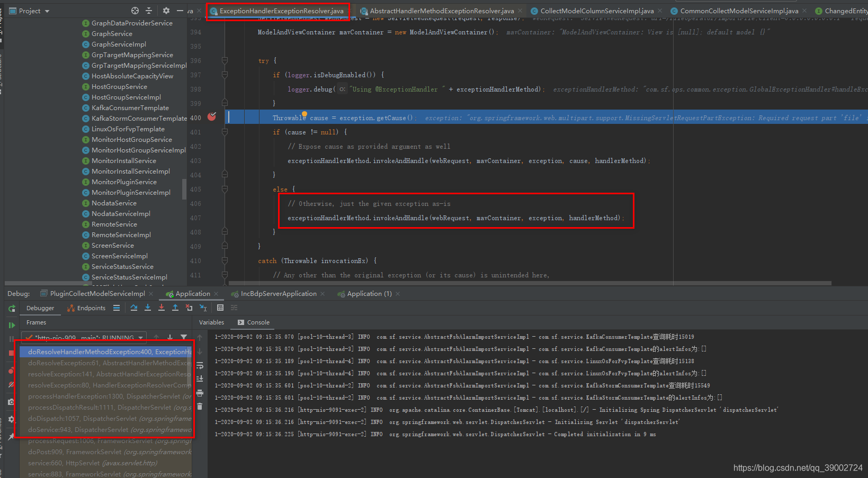
Task: Take a thread dump with camera icon
Action: 12,402
